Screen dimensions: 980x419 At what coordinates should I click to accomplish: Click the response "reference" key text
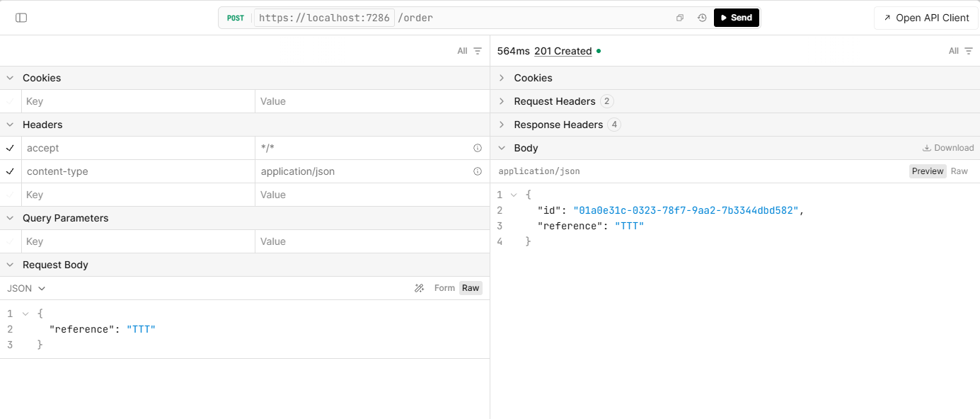pyautogui.click(x=570, y=226)
